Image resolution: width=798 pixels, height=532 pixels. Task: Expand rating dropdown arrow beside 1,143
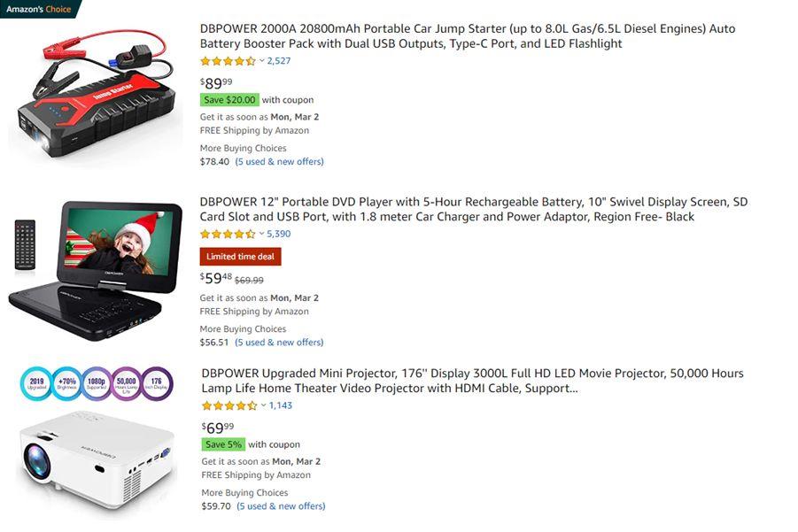point(264,405)
